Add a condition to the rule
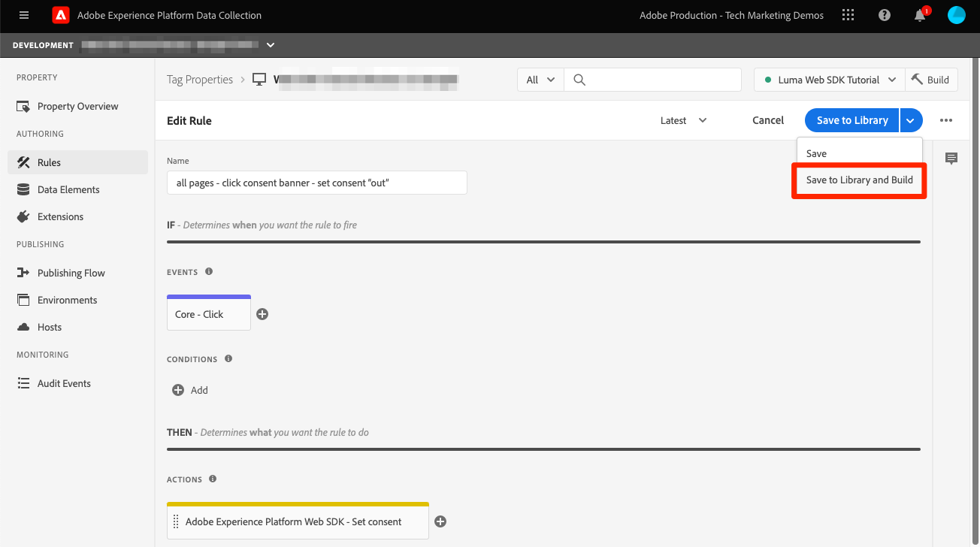The image size is (980, 547). pyautogui.click(x=190, y=390)
